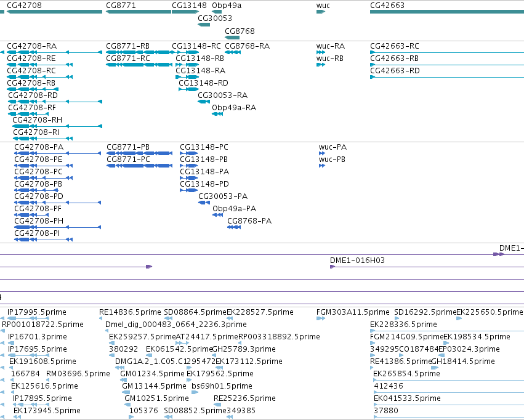The image size is (524, 420).
Task: Select transcript CG42708-RC
Action: coord(31,70)
